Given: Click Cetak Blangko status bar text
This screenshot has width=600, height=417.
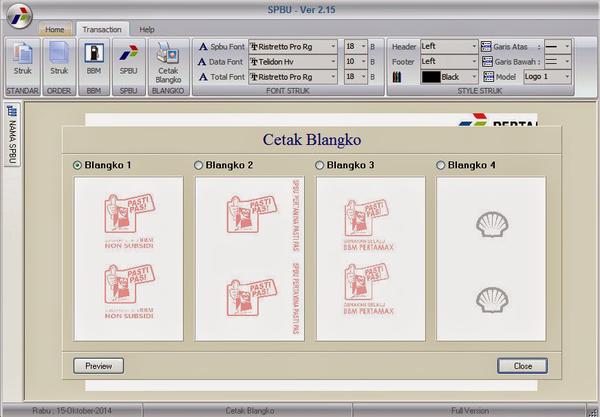Looking at the screenshot, I should (x=249, y=411).
